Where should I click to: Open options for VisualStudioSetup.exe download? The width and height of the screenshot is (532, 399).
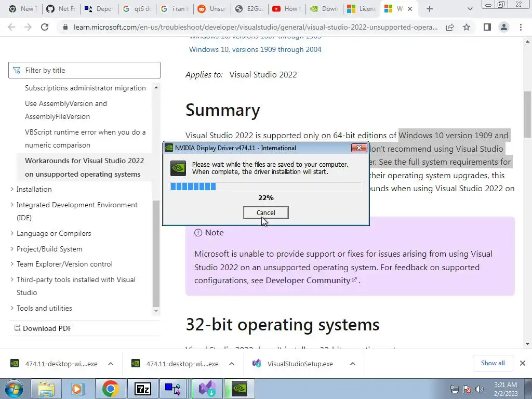pos(353,364)
